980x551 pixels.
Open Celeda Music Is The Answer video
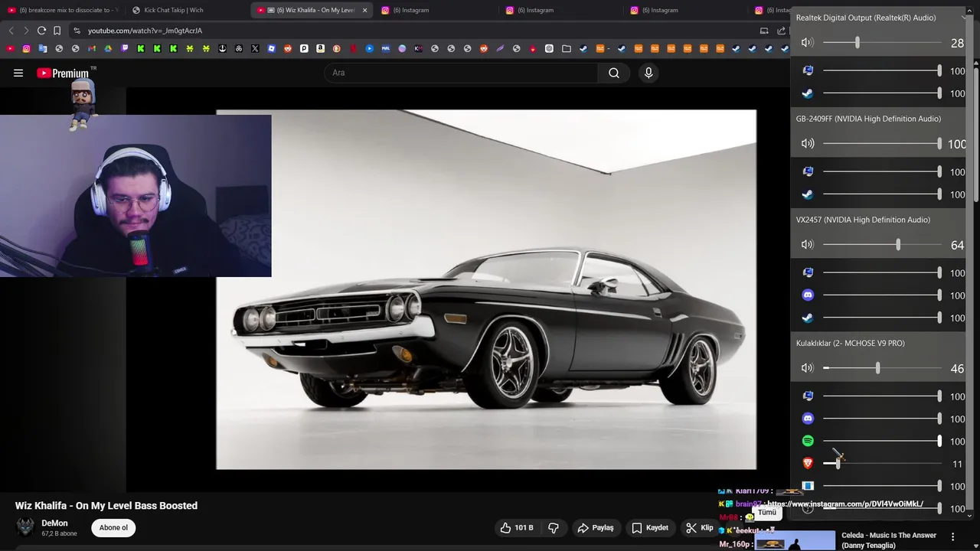pyautogui.click(x=889, y=540)
